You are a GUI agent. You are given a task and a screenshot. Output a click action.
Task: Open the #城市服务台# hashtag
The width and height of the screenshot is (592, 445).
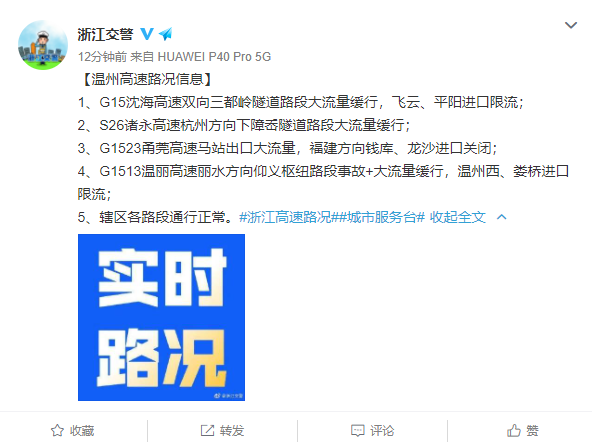pos(381,217)
